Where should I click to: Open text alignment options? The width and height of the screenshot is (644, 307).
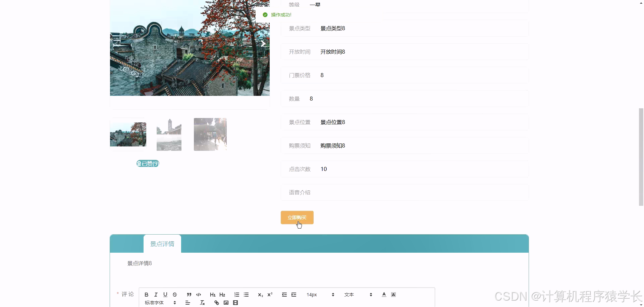(x=187, y=303)
